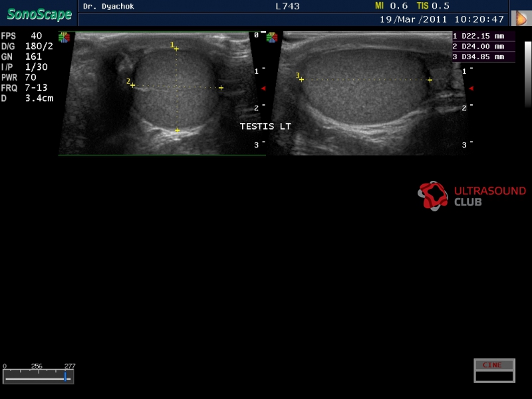Select measurement 3 D34.85 mm result
This screenshot has width=532, height=399.
point(483,57)
